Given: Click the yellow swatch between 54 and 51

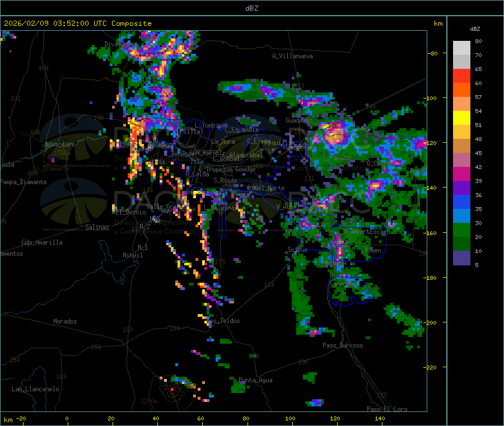Looking at the screenshot, I should (461, 118).
